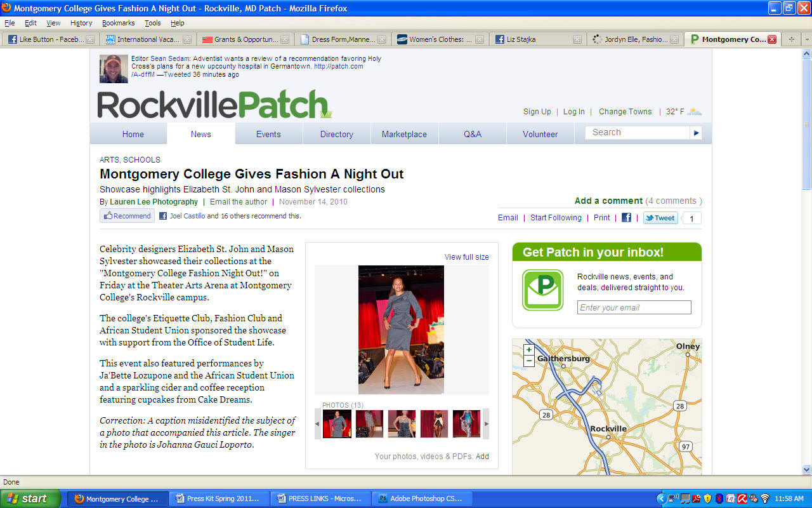Viewport: 812px width, 508px height.
Task: Go to the Volunteer navigation tab
Action: (540, 134)
